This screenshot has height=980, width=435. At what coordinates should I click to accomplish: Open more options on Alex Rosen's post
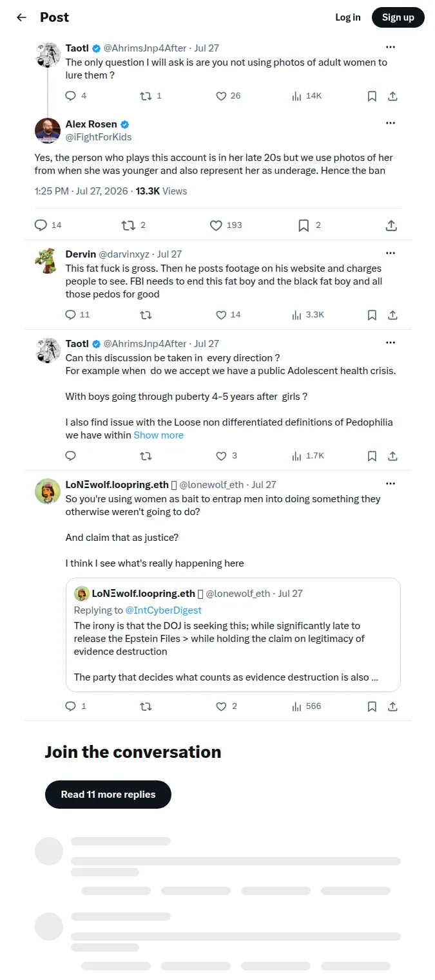pyautogui.click(x=391, y=123)
